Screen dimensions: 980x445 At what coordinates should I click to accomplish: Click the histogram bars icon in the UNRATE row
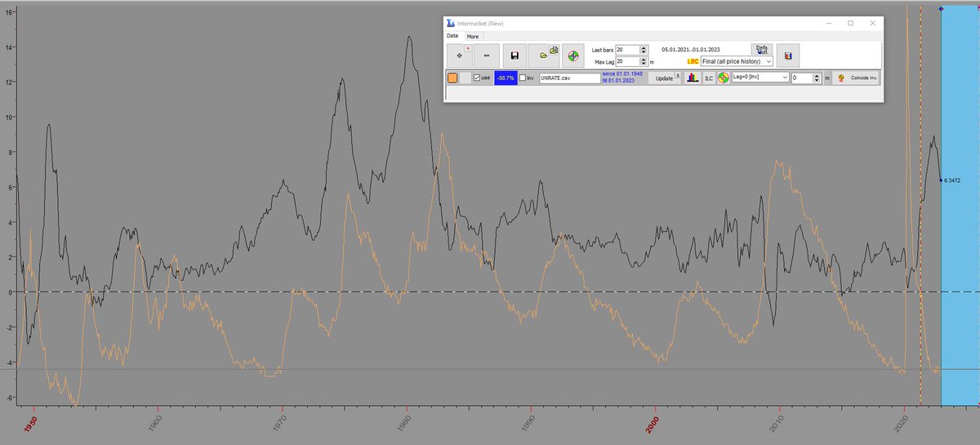(693, 78)
